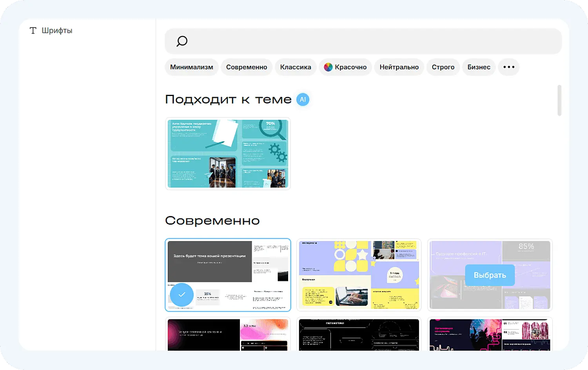Select the black outlined-shapes template thumbnail
Screen dimensions: 588x370
pos(359,334)
